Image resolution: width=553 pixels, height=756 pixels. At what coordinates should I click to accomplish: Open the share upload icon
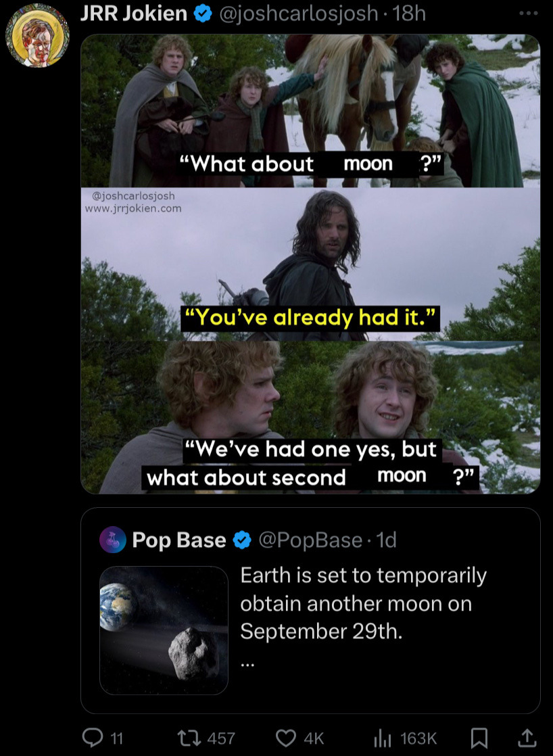(x=527, y=737)
